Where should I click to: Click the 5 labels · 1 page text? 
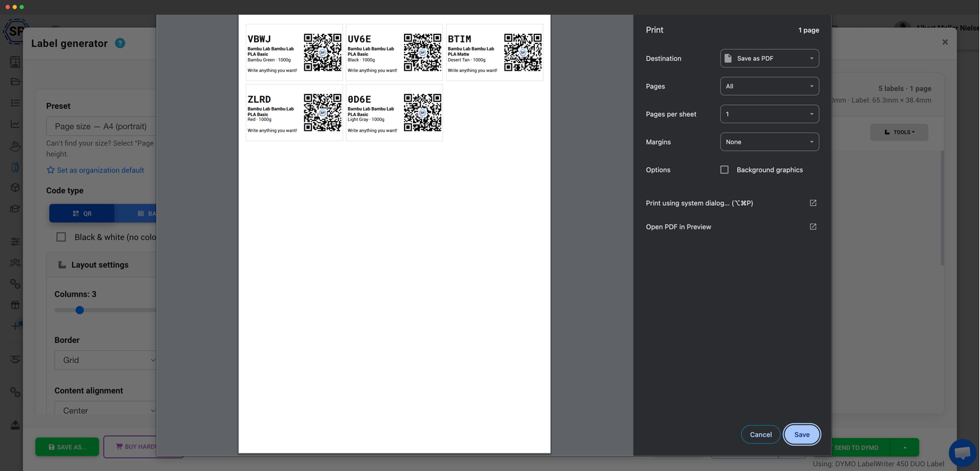(x=904, y=89)
